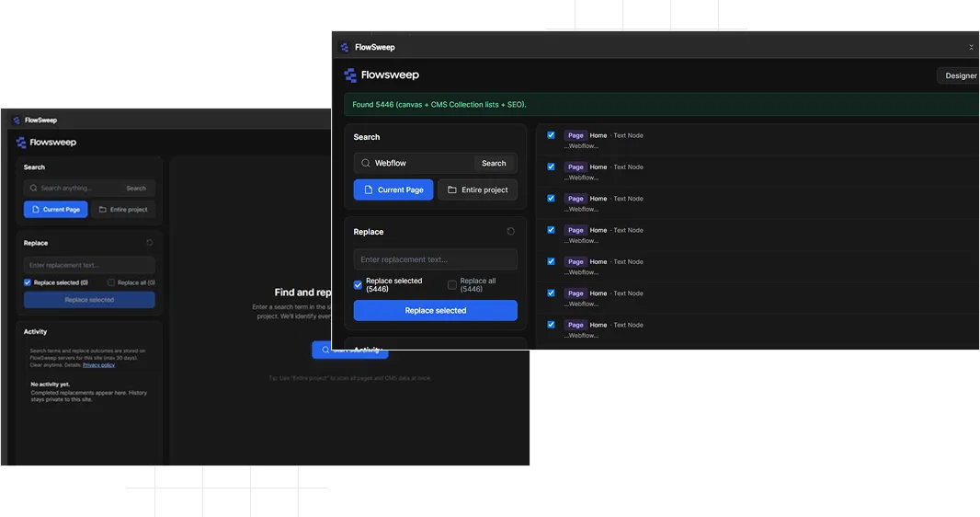Click the magnifier icon in Webflow search field

point(366,163)
